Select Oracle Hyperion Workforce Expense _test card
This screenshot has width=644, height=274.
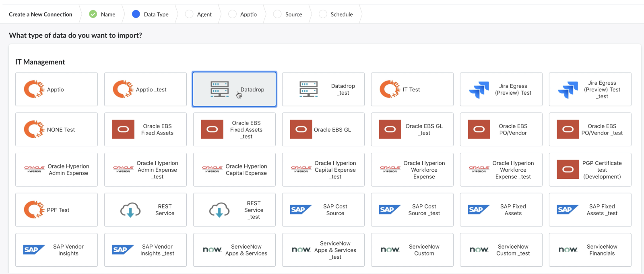[x=501, y=170]
